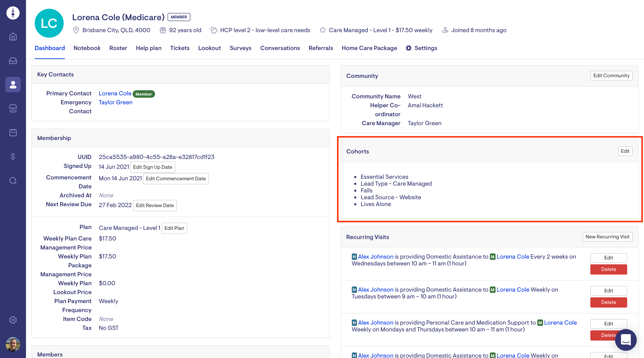Viewport: 644px width, 358px height.
Task: Click the app logo at top of sidebar
Action: 13,13
